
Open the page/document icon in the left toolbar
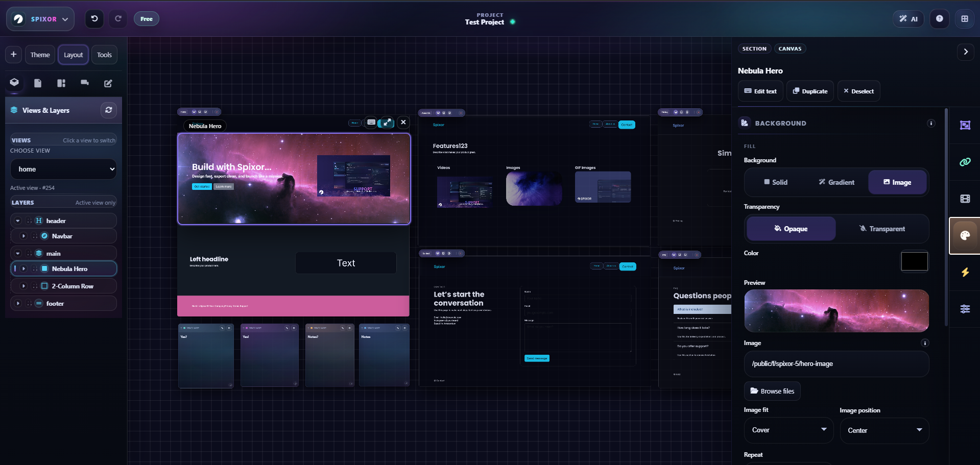(37, 83)
